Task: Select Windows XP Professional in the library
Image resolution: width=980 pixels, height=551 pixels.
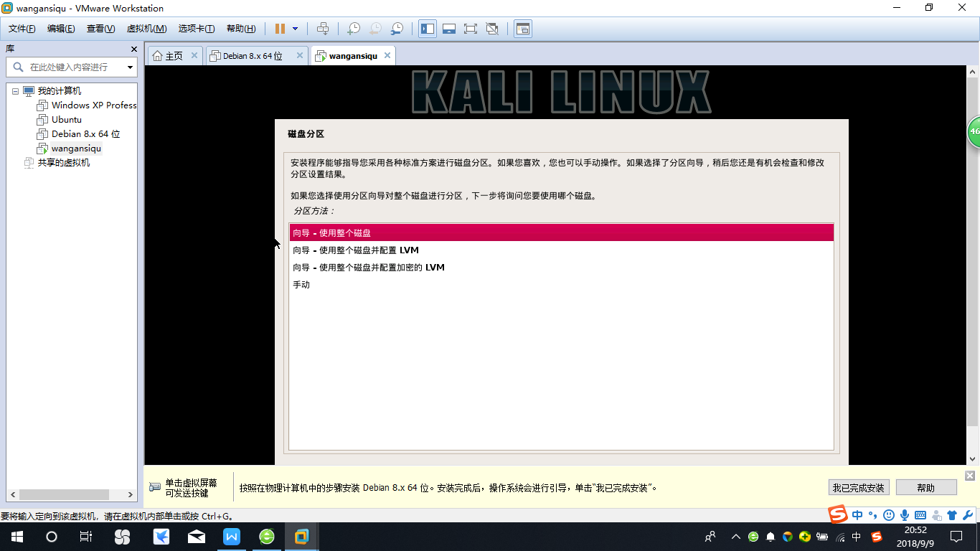Action: (94, 105)
